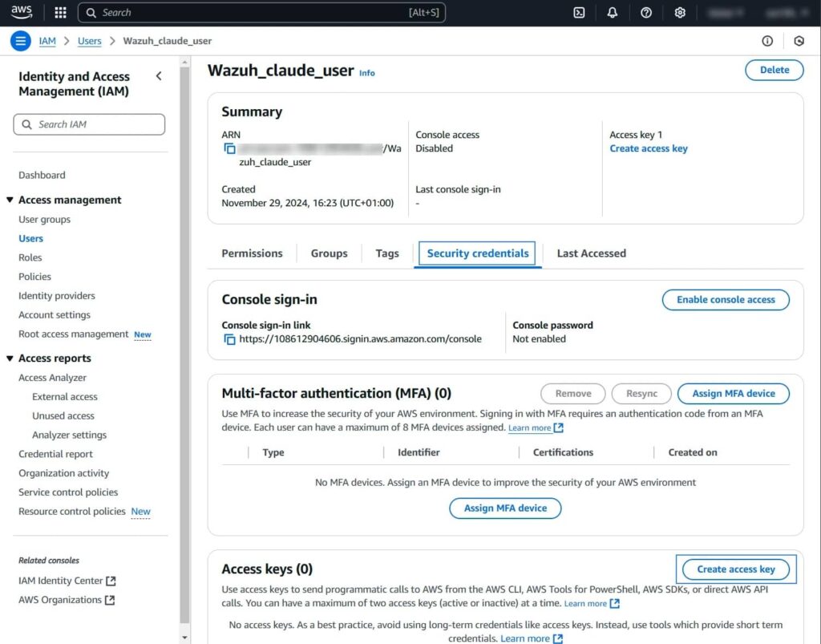Open the notifications bell

pos(613,13)
